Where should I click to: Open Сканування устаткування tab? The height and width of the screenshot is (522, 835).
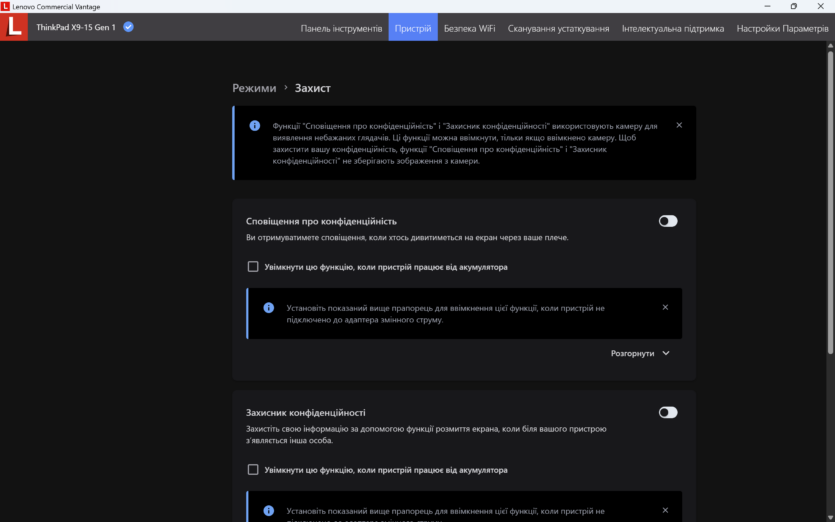[558, 28]
